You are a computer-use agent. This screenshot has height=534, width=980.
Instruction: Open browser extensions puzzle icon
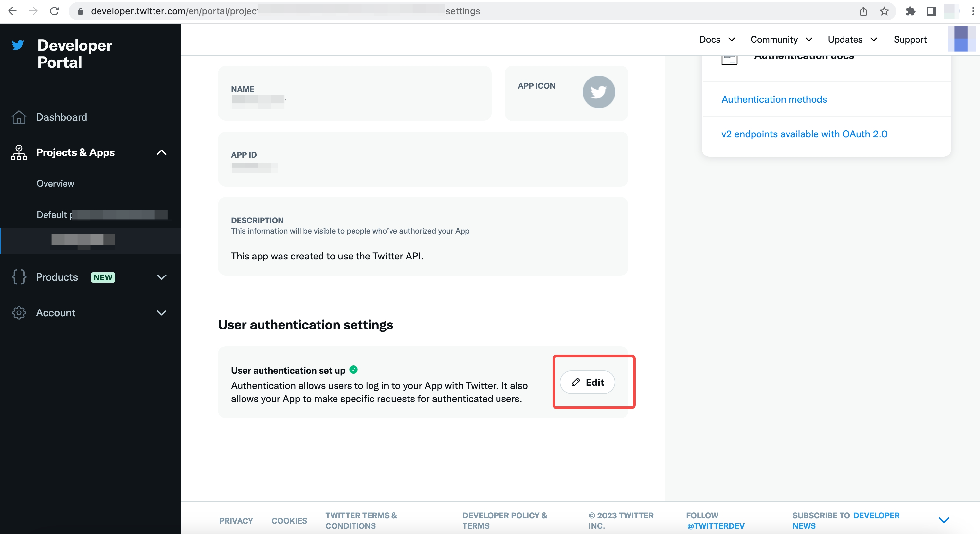(x=910, y=11)
